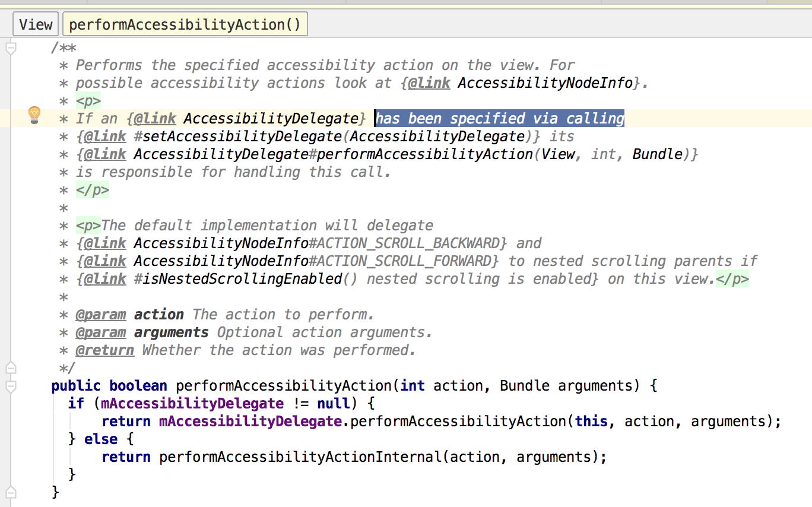Click the @param arguments tag
The image size is (812, 507).
tap(101, 332)
